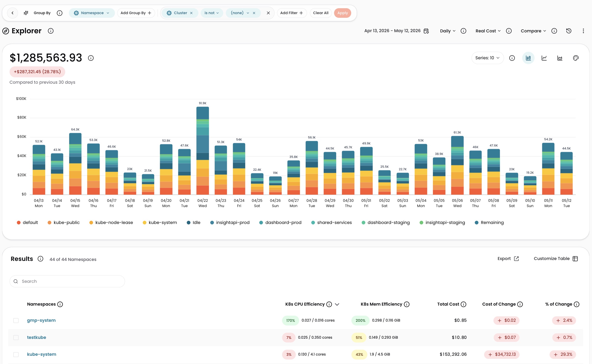Image resolution: width=592 pixels, height=364 pixels.
Task: Open the date range calendar icon
Action: [x=426, y=31]
